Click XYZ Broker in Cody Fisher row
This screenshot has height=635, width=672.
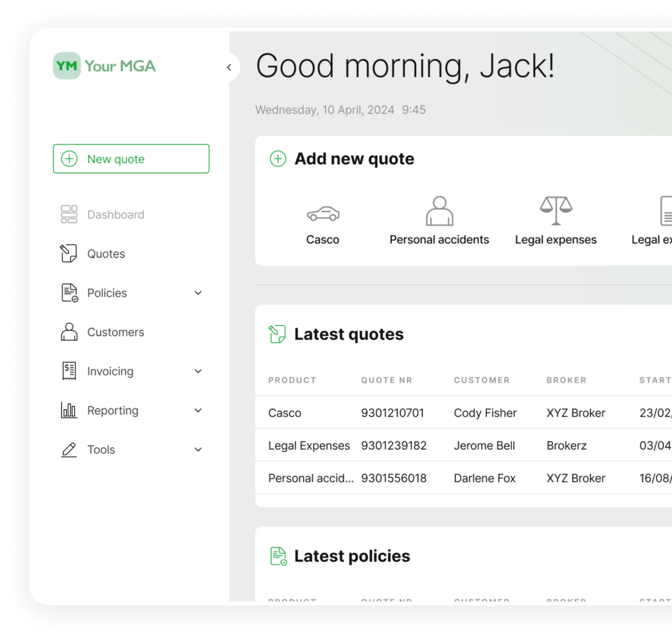(576, 413)
